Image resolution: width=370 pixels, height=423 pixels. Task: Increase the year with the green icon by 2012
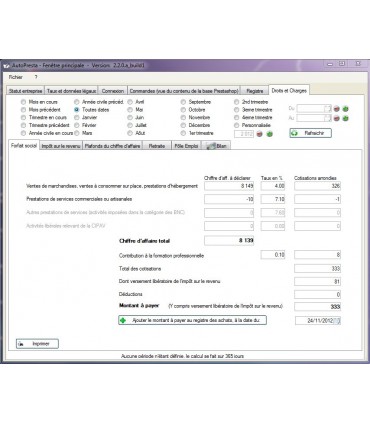[x=269, y=134]
